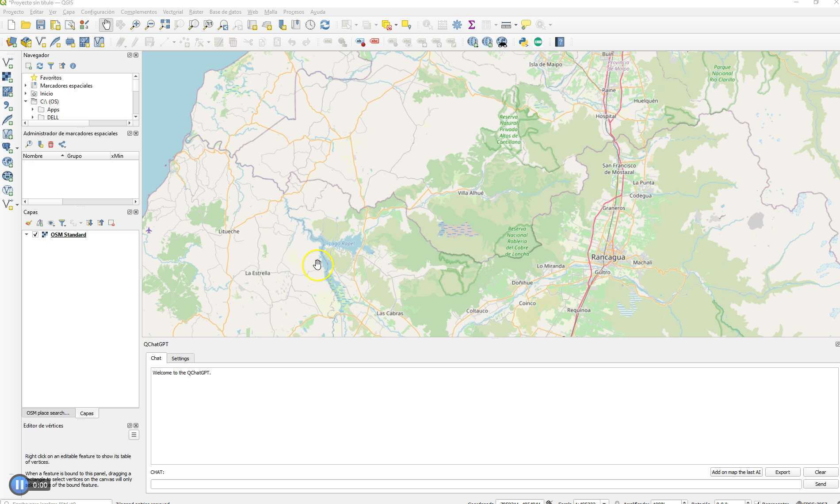
Task: Open the Processing Toolbox gear icon
Action: [x=457, y=25]
